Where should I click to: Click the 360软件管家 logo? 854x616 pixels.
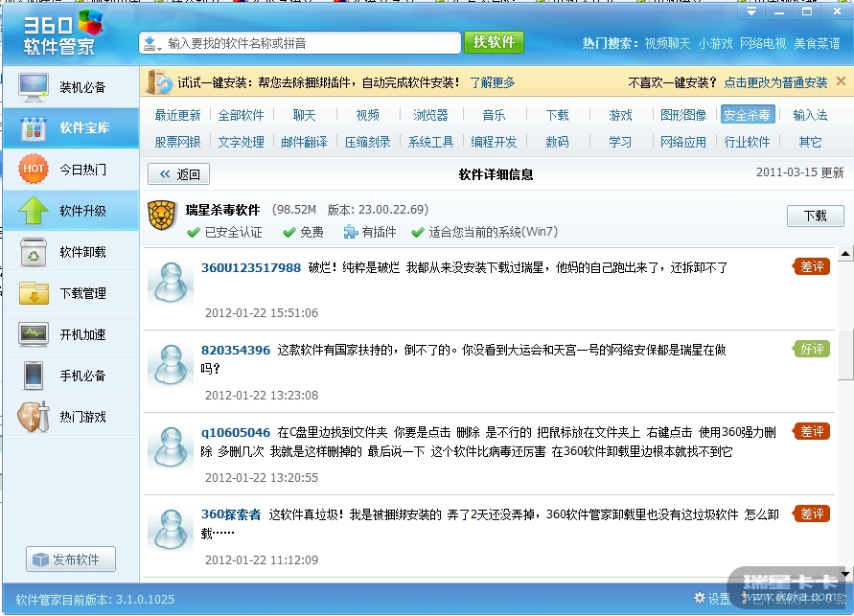click(x=62, y=34)
